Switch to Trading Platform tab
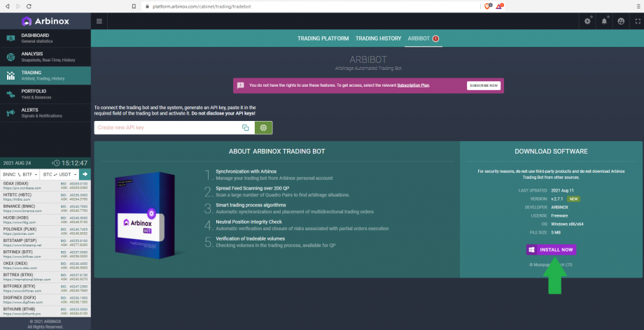This screenshot has height=330, width=644. click(x=323, y=38)
